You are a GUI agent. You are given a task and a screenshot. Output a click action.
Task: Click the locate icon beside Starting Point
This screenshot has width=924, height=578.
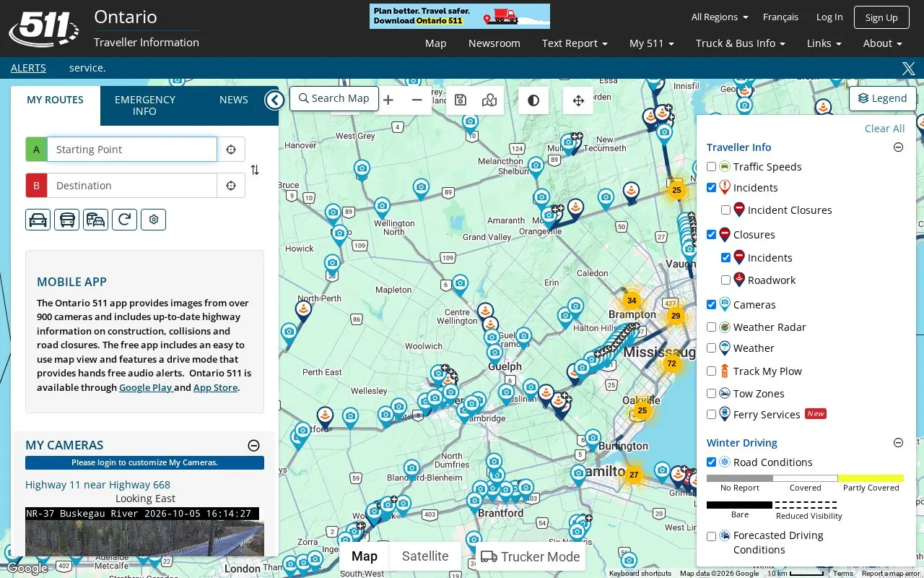(231, 150)
